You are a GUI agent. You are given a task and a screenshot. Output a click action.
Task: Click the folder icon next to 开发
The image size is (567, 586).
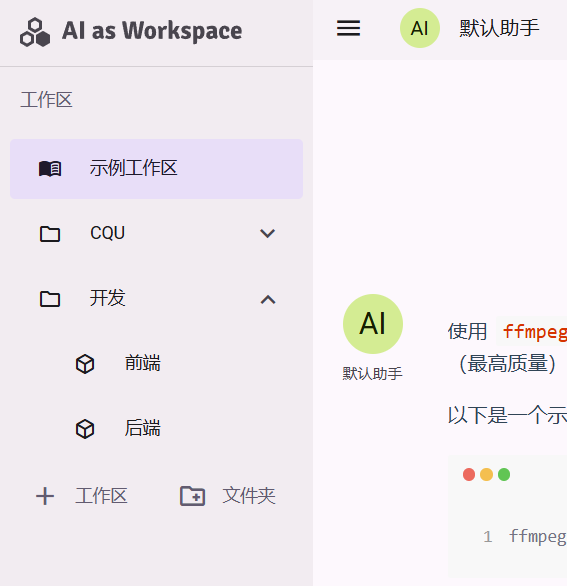coord(50,299)
